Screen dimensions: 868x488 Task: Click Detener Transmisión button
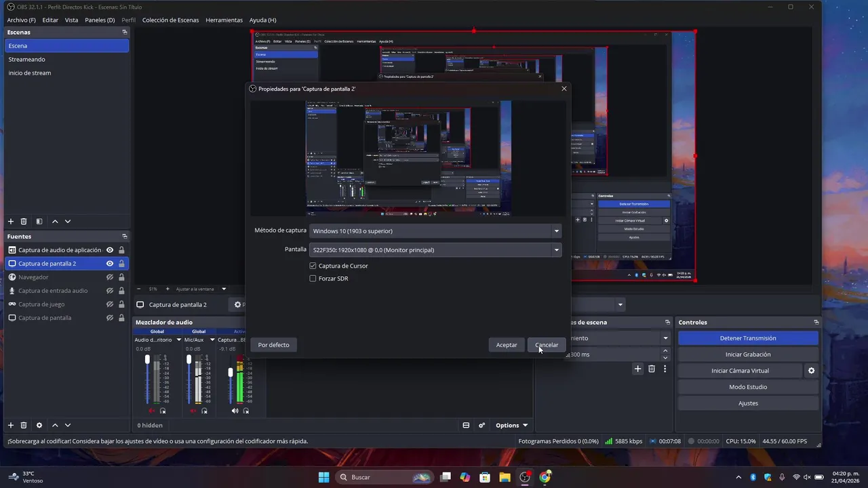(x=748, y=338)
